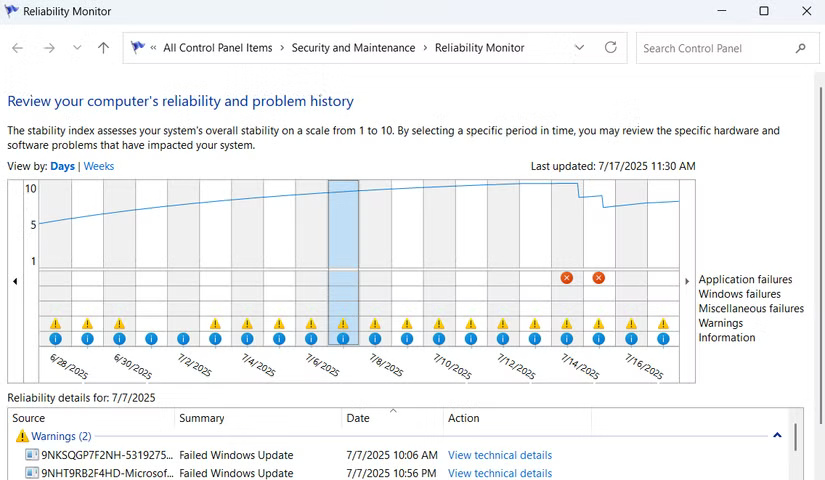Collapse the Warnings (2) group
The image size is (825, 480).
click(777, 436)
